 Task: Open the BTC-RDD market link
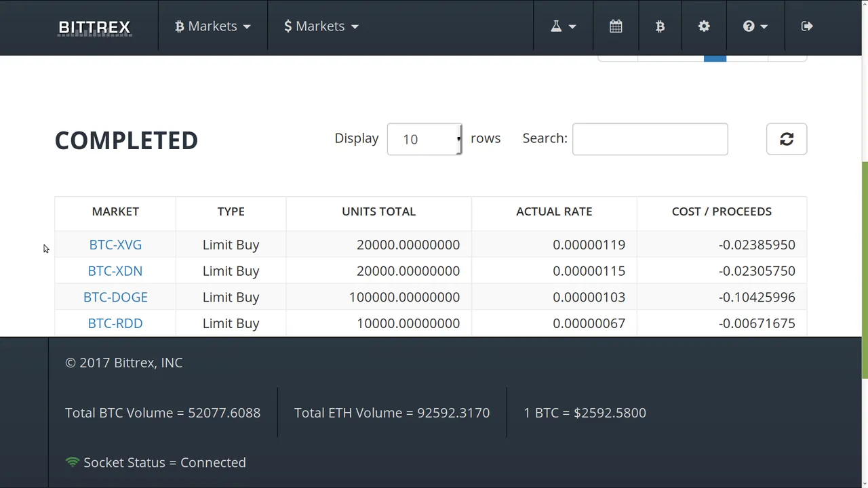pos(115,323)
